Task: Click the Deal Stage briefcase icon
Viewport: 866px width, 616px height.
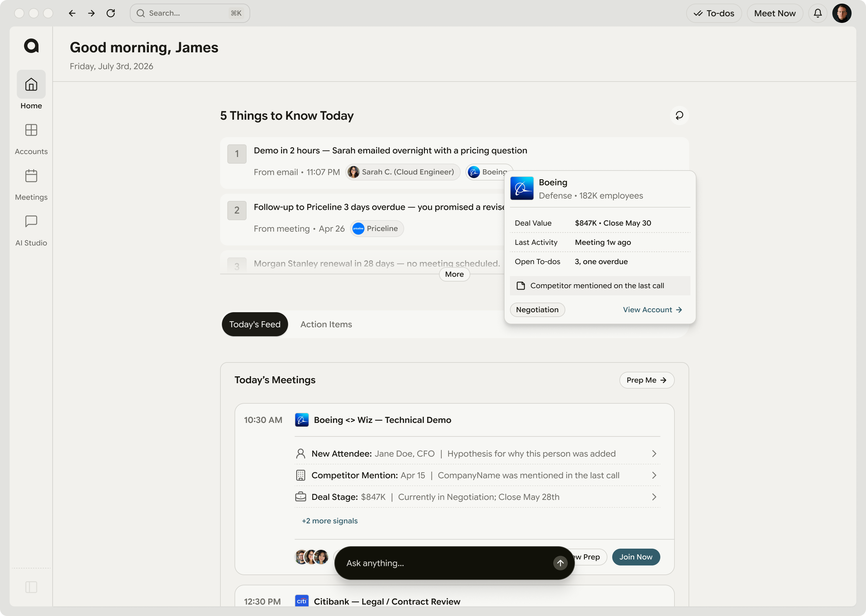Action: (301, 497)
